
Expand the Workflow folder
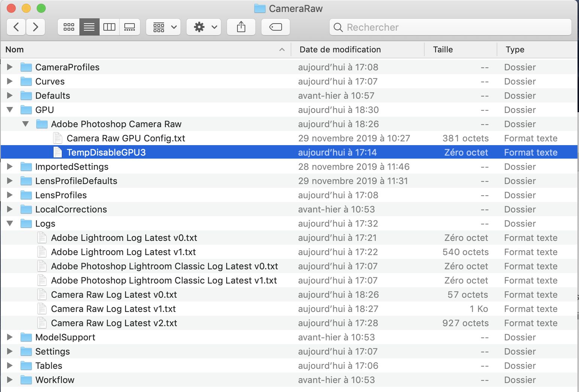pos(10,380)
